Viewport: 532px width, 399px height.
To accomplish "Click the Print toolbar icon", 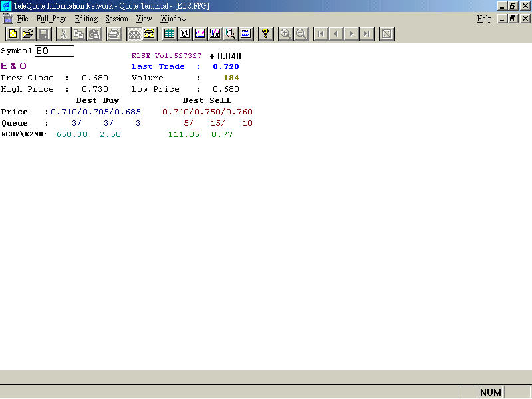I will pyautogui.click(x=114, y=34).
